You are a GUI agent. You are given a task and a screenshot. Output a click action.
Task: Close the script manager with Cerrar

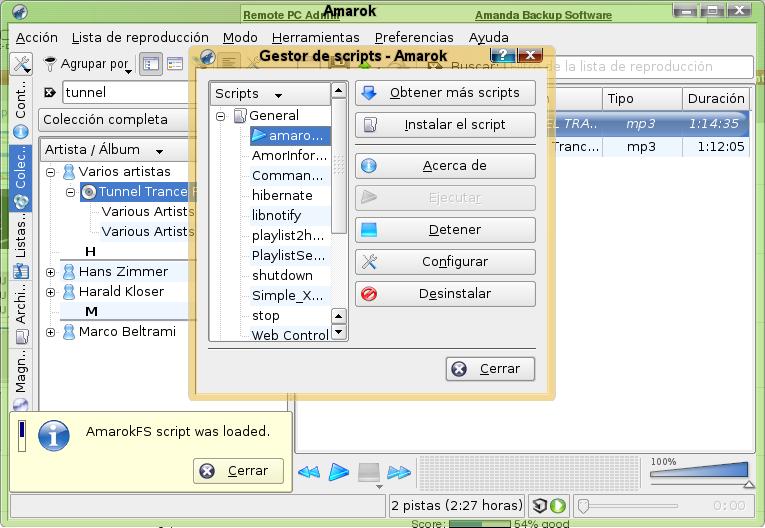pos(490,369)
